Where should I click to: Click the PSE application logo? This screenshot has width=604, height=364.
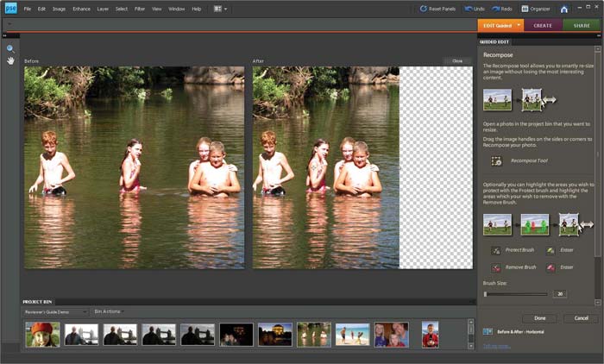pos(10,8)
